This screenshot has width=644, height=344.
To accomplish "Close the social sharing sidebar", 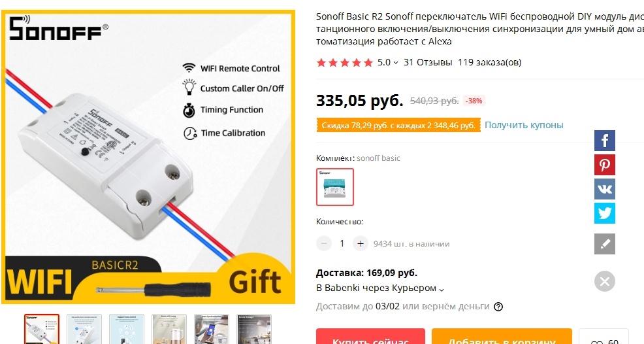I will click(605, 281).
